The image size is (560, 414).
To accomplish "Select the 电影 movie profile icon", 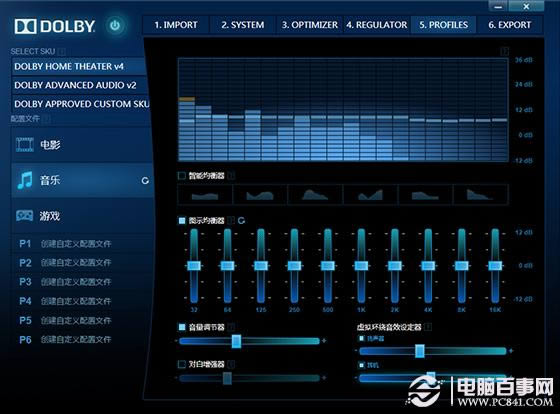I will point(25,145).
